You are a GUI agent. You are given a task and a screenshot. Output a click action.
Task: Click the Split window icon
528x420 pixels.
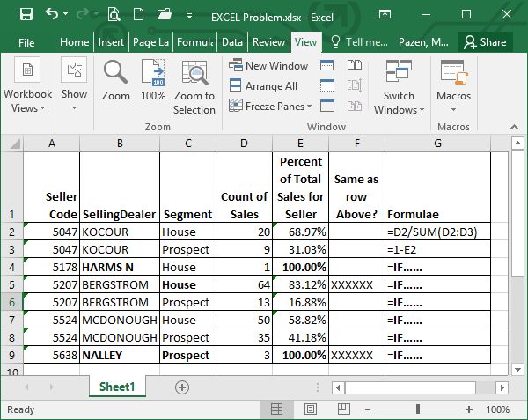327,65
